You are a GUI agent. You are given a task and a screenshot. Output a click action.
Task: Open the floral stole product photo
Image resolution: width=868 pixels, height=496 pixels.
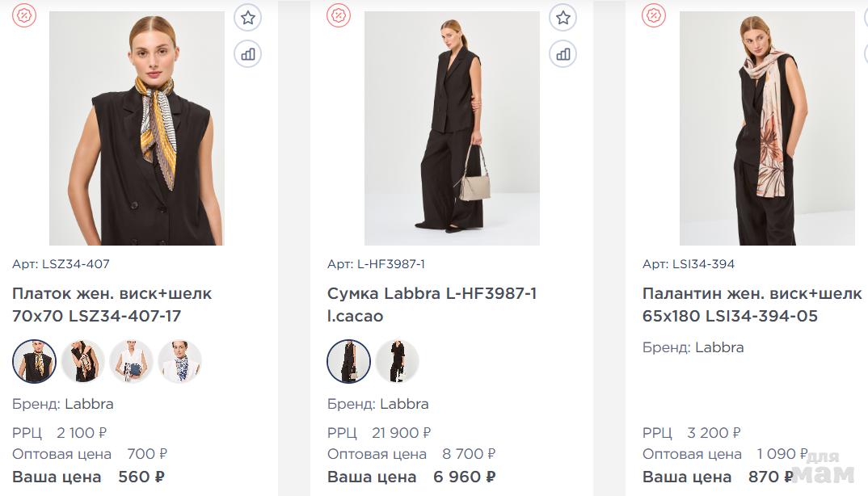(766, 128)
